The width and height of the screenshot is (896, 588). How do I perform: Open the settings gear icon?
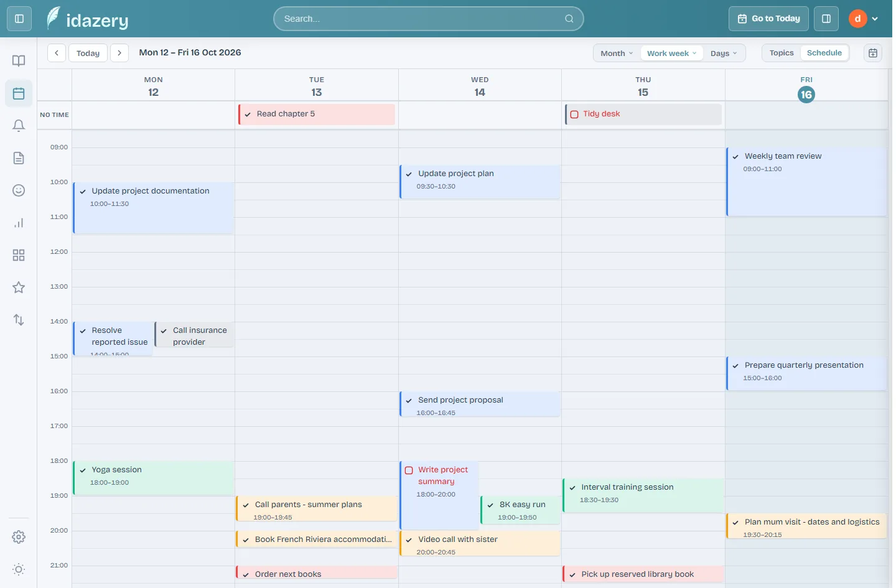pos(19,537)
